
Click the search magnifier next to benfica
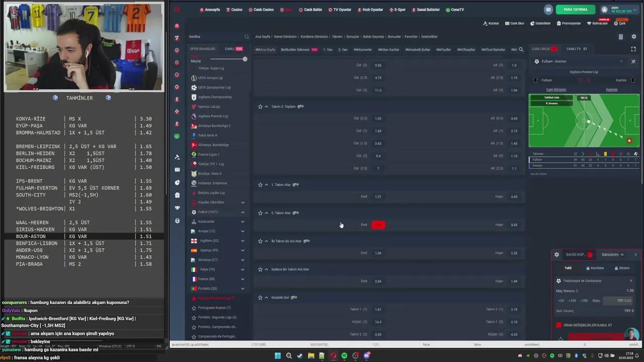click(x=247, y=37)
